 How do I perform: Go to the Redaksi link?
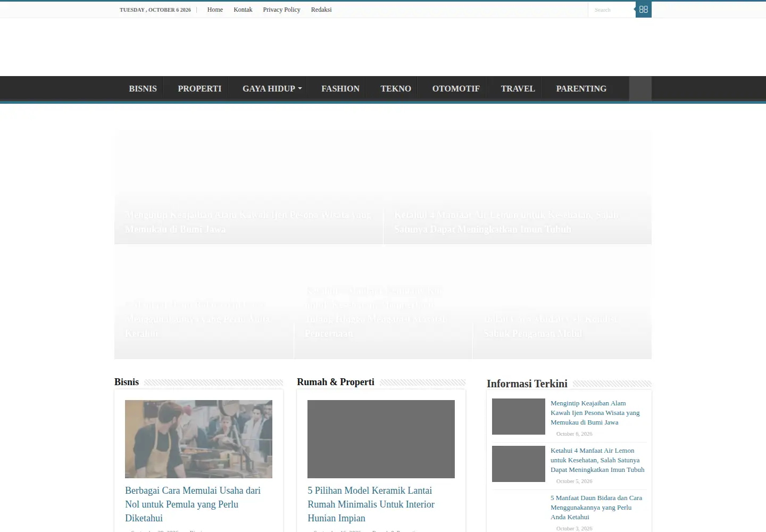click(x=321, y=10)
